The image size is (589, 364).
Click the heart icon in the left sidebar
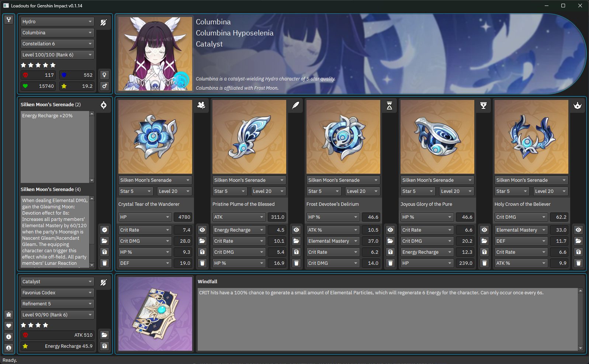click(x=9, y=326)
